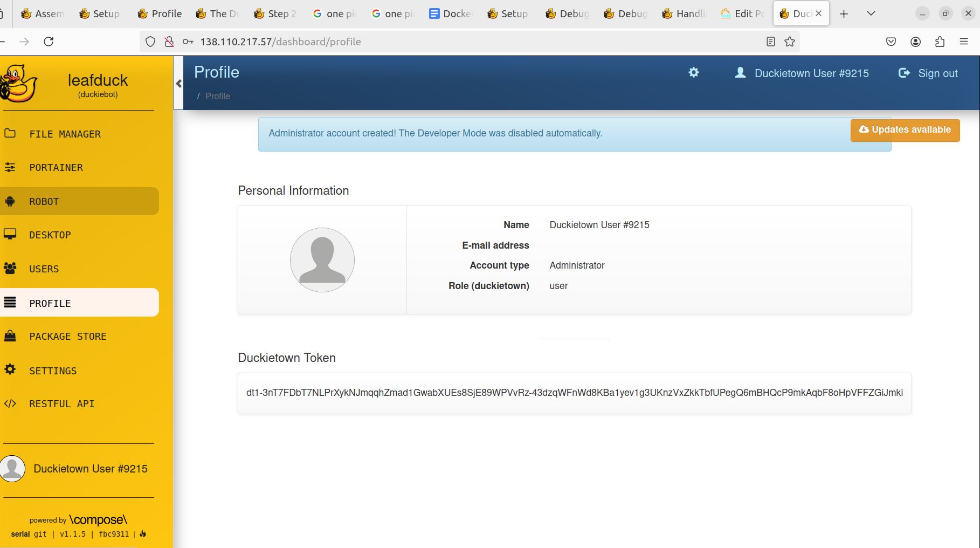Viewport: 980px width, 548px height.
Task: Open File Manager folder icon in sidebar
Action: click(10, 133)
